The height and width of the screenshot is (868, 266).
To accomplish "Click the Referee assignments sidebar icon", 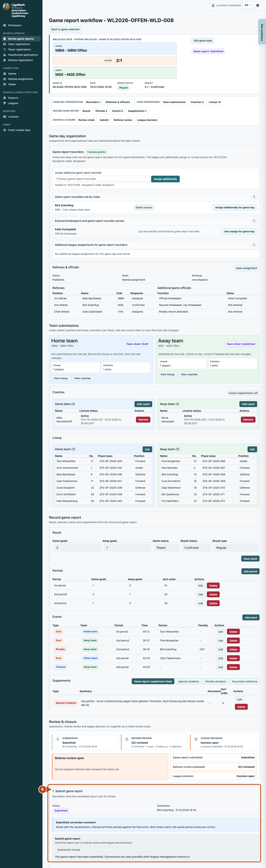I will tap(5, 79).
